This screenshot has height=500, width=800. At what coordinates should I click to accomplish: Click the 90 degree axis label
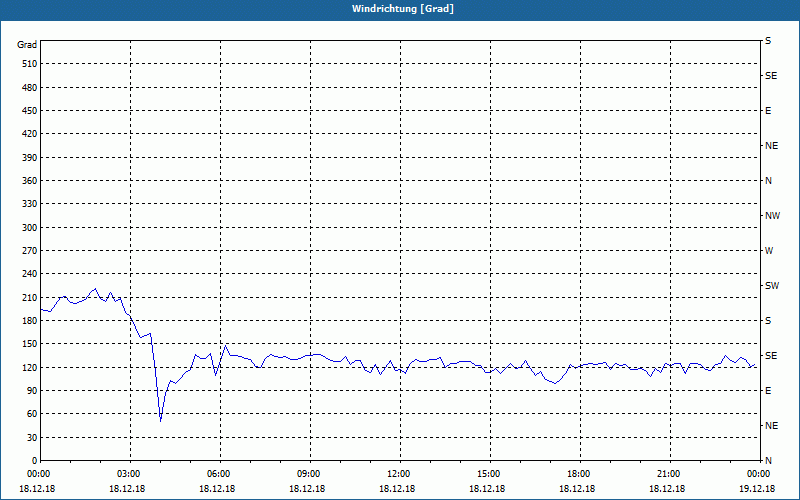click(32, 390)
